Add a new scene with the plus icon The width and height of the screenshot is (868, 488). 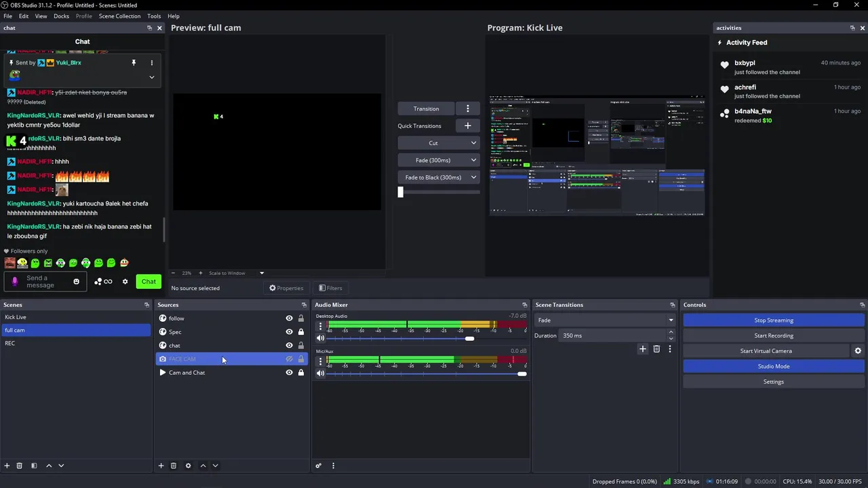(x=7, y=466)
